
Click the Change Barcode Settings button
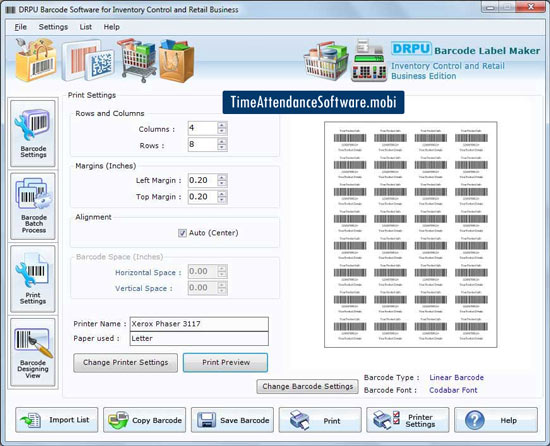307,386
